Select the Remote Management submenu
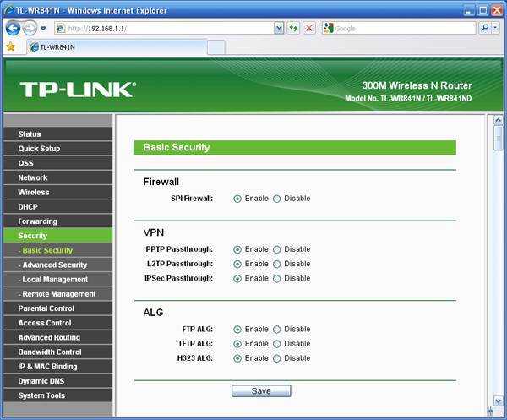This screenshot has width=507, height=420. 58,294
